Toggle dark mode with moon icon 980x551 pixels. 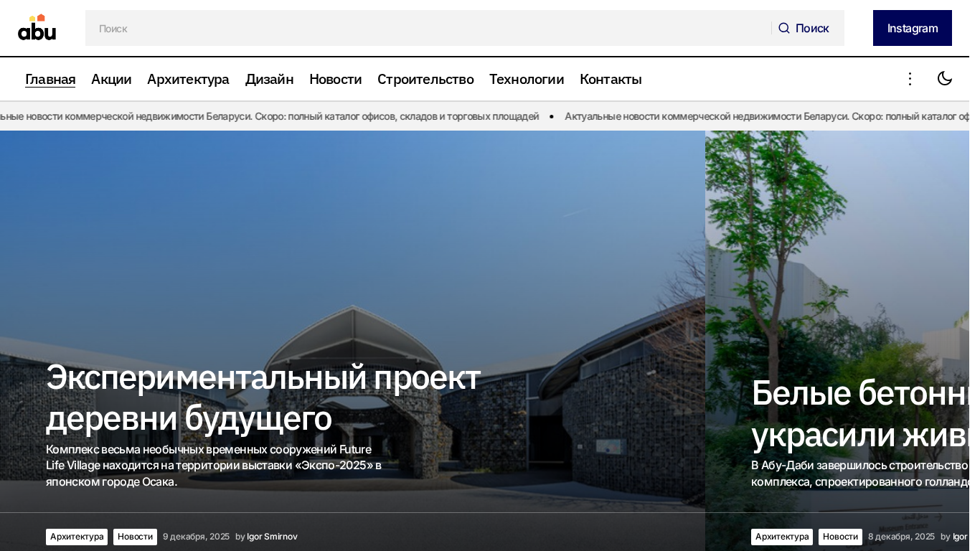[945, 79]
